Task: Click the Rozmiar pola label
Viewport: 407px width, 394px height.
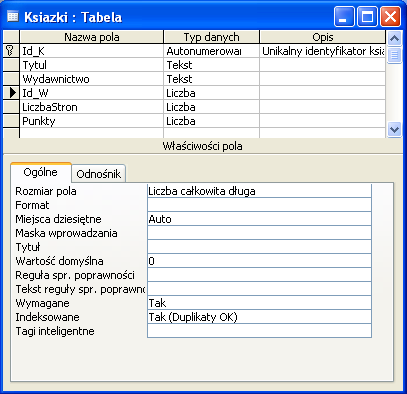Action: coord(46,191)
